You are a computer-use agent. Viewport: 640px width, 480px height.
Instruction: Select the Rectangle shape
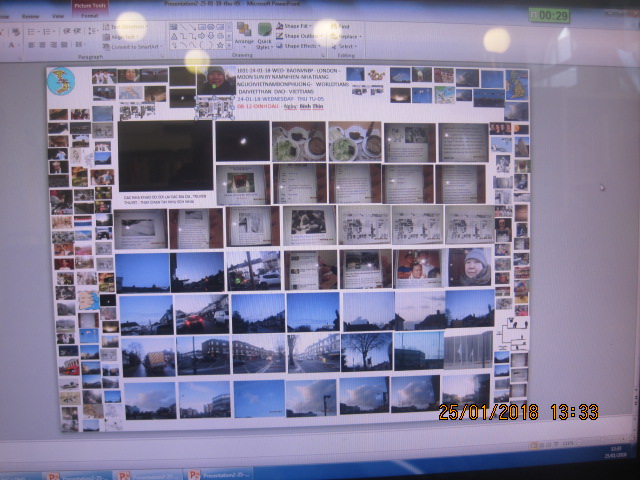(x=202, y=27)
